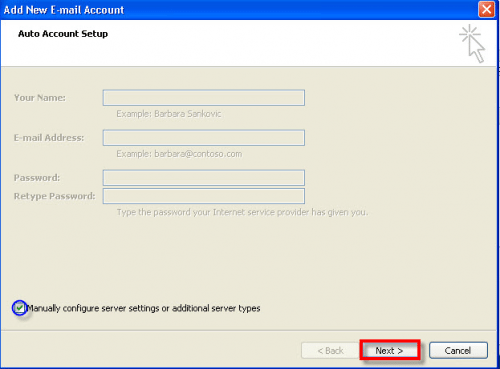Uncheck Manually configure server settings checkbox
Viewport: 500px width, 369px height.
pos(20,308)
